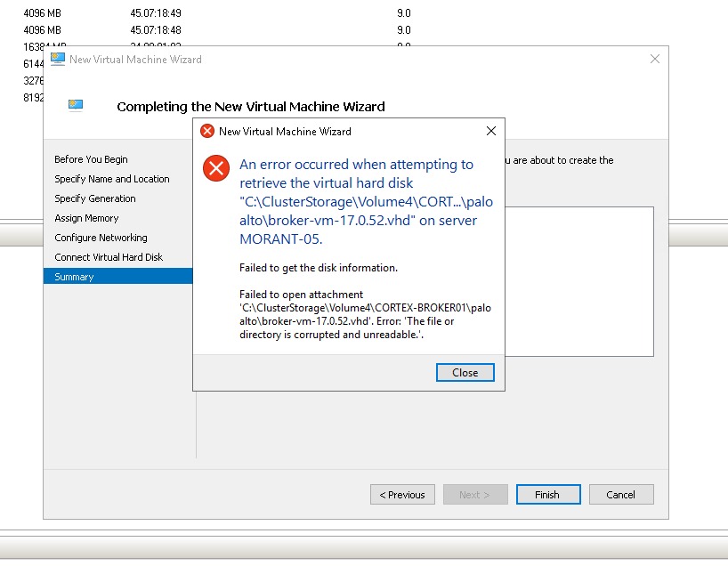Click the Finish button

pyautogui.click(x=547, y=494)
